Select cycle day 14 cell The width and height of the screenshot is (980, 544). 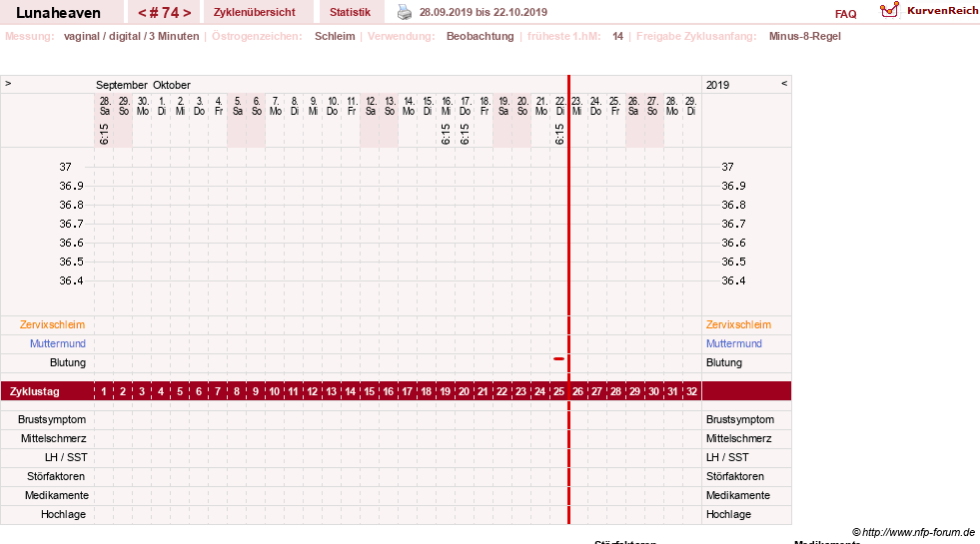pyautogui.click(x=350, y=391)
